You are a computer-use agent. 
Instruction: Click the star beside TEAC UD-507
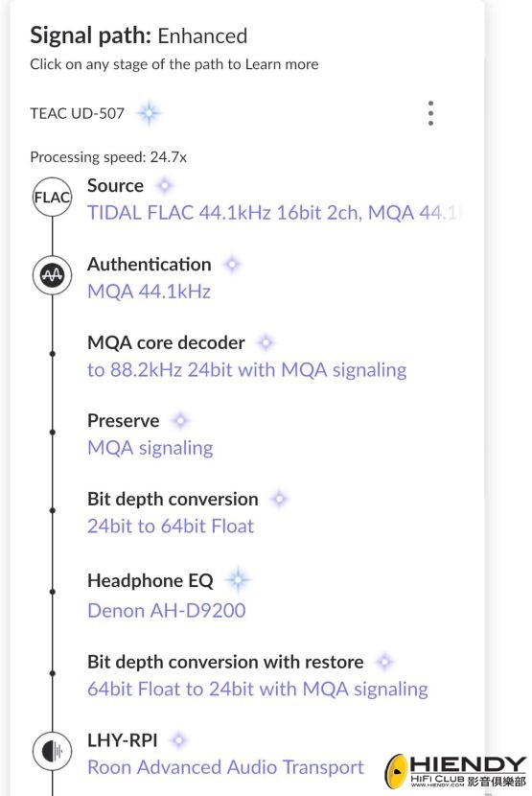pyautogui.click(x=149, y=113)
